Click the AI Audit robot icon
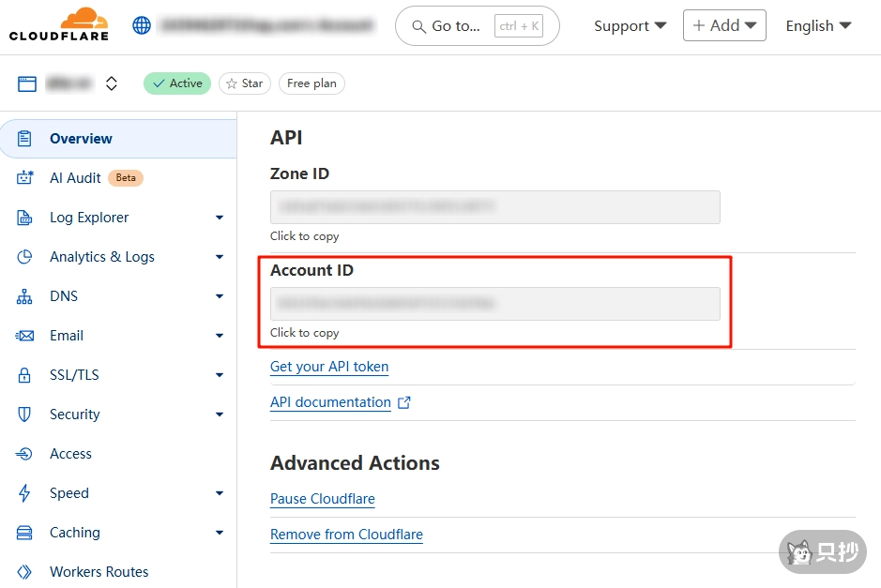The width and height of the screenshot is (881, 588). [x=25, y=178]
